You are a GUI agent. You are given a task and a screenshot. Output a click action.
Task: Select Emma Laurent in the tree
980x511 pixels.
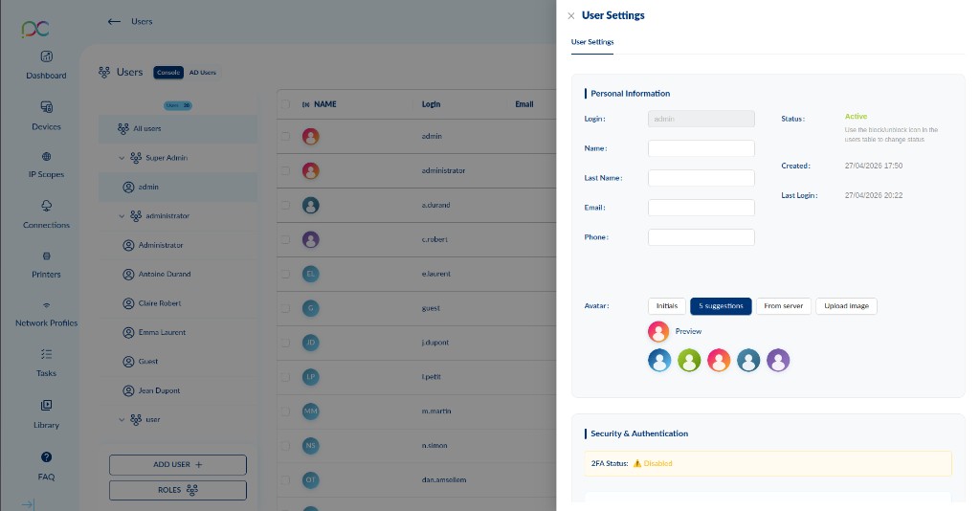pos(177,332)
